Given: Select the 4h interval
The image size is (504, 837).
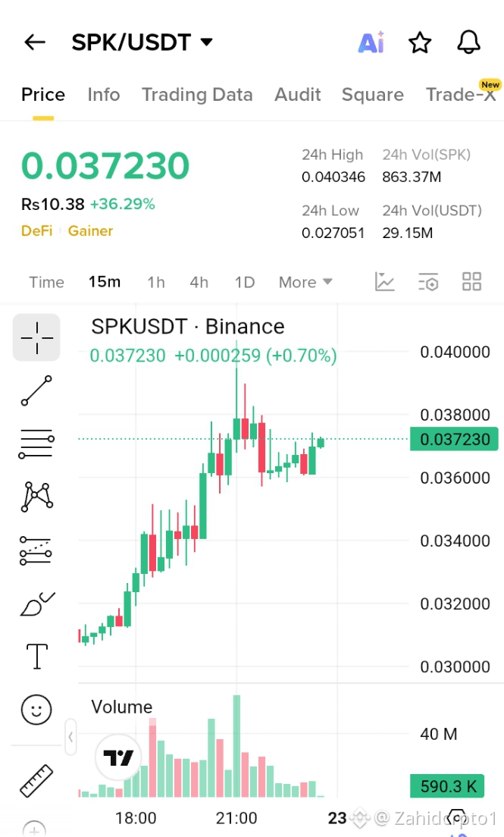Looking at the screenshot, I should pos(199,282).
